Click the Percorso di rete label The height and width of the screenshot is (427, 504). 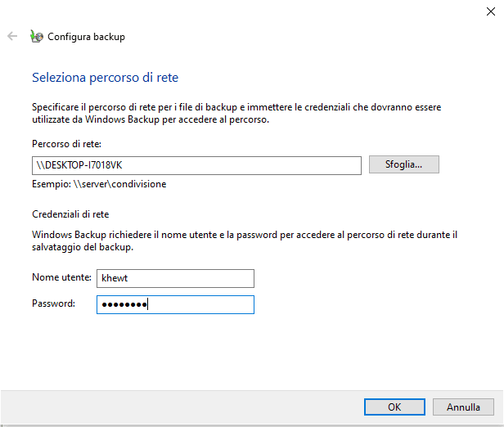65,144
